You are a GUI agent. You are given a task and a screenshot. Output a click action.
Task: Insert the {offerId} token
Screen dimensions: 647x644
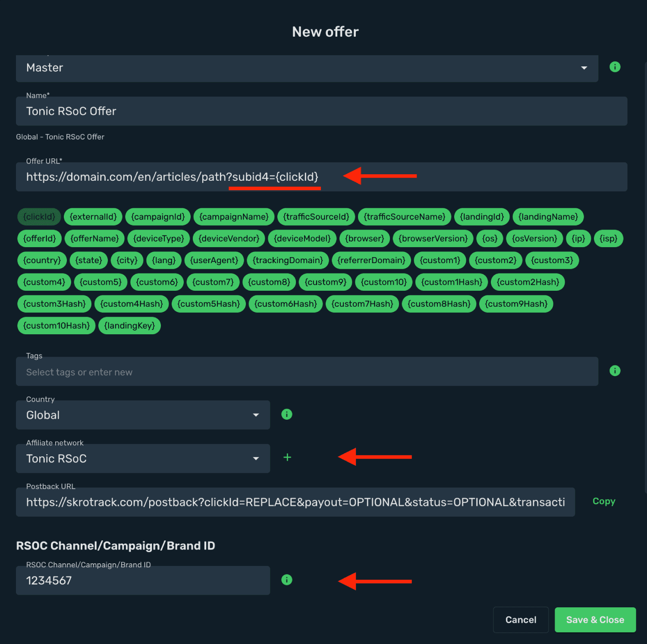point(40,239)
